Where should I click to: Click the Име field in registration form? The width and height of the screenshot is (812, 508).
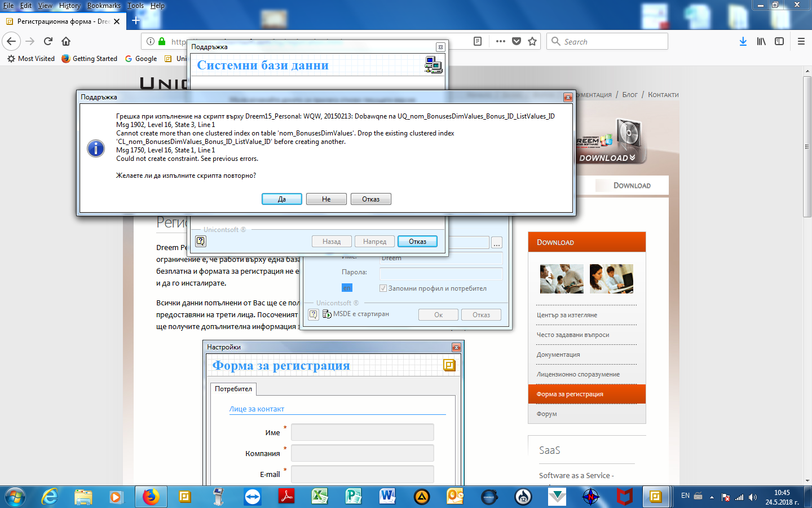pos(362,432)
